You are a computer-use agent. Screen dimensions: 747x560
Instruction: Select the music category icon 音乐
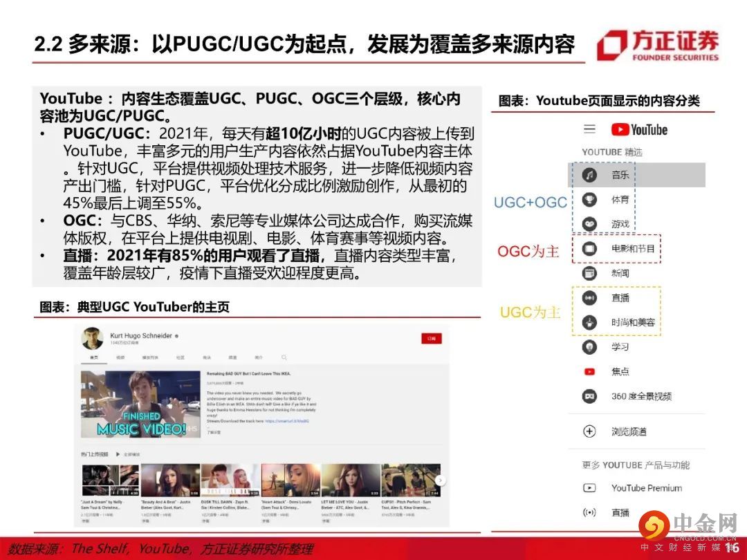point(589,175)
